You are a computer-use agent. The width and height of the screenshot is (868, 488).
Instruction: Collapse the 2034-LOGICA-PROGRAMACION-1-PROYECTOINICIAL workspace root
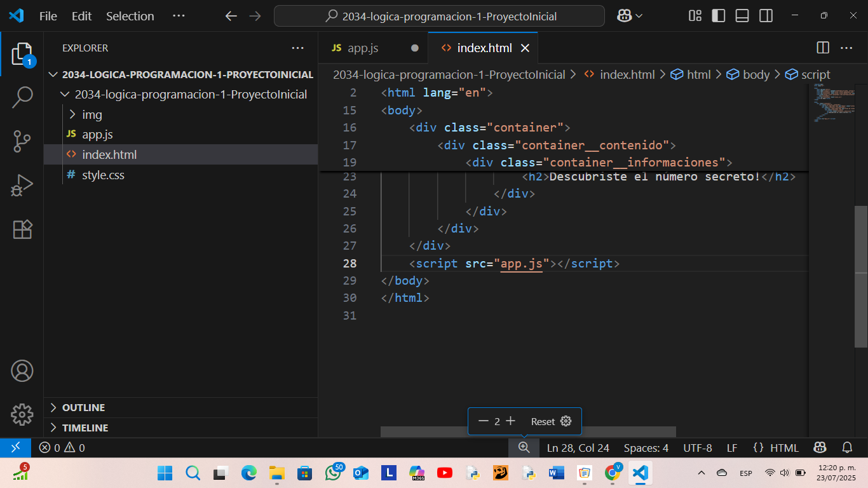pyautogui.click(x=181, y=74)
